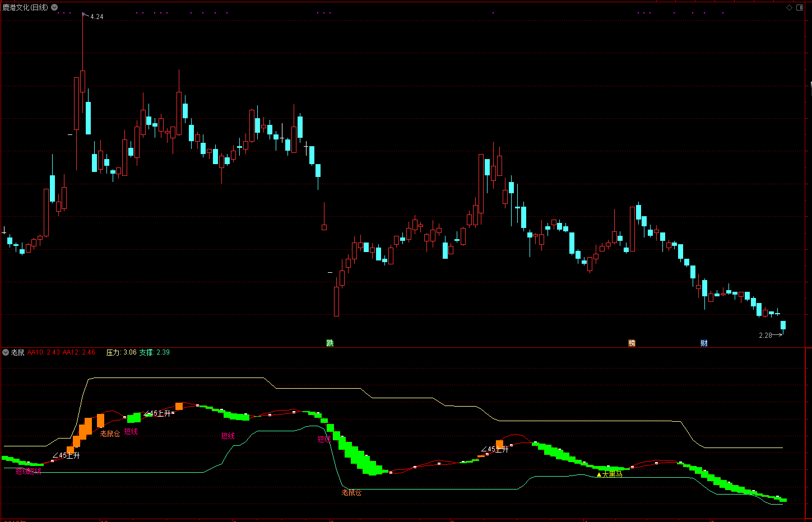
Task: Toggle the side panel icon at top right
Action: point(799,7)
